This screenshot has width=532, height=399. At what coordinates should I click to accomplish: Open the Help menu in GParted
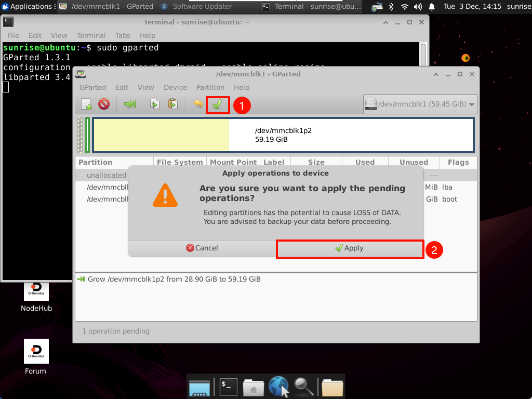coord(242,87)
